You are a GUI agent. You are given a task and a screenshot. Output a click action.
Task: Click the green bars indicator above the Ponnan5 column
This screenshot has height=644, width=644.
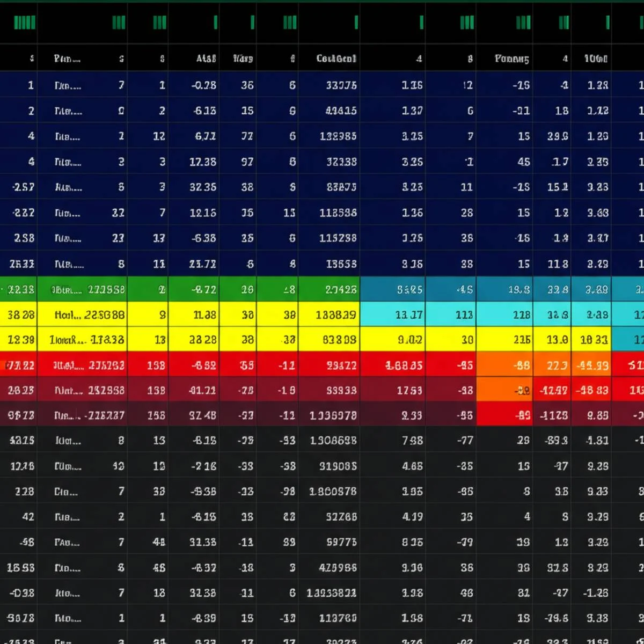pyautogui.click(x=523, y=22)
